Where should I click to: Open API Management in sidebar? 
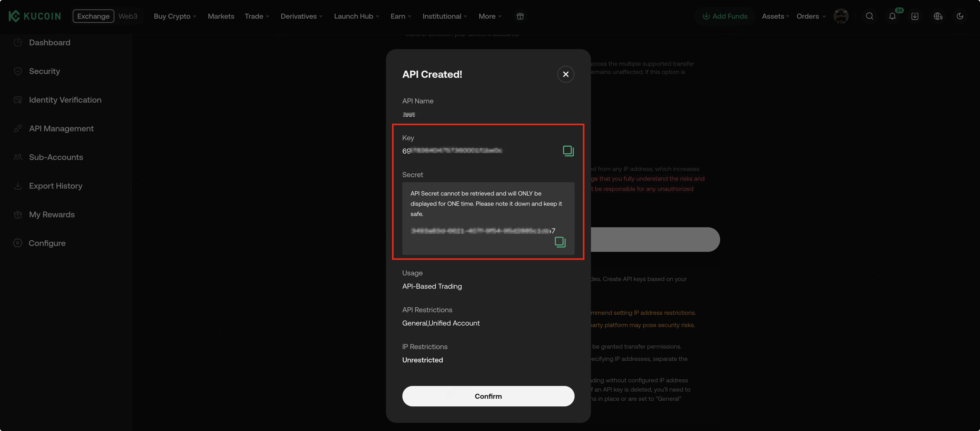pos(61,128)
